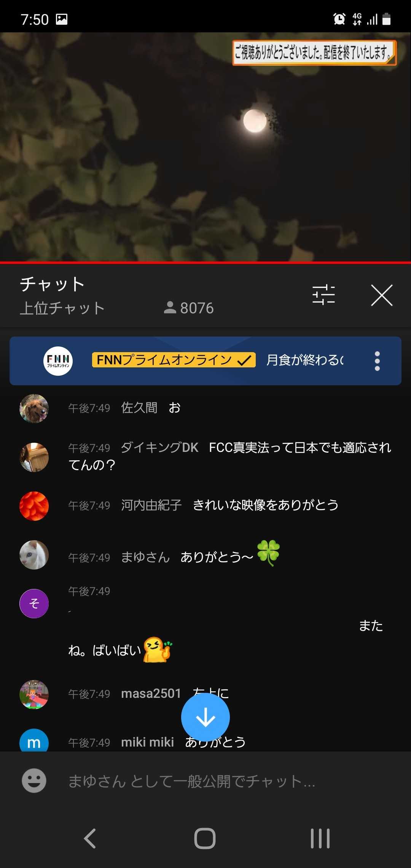The height and width of the screenshot is (868, 411).
Task: Select the masa2501 username
Action: click(151, 694)
